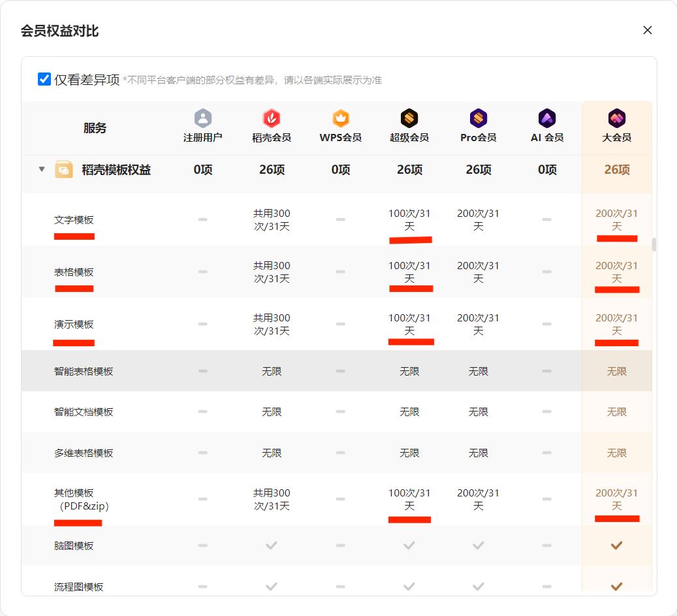This screenshot has height=616, width=677.
Task: Click 注册用户 0项 count
Action: [x=203, y=170]
